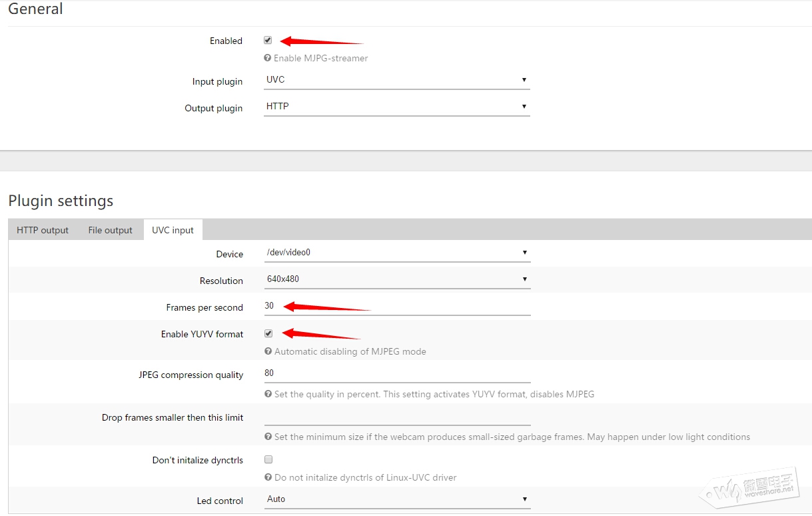Click JPEG compression quality field
This screenshot has width=812, height=516.
(397, 373)
